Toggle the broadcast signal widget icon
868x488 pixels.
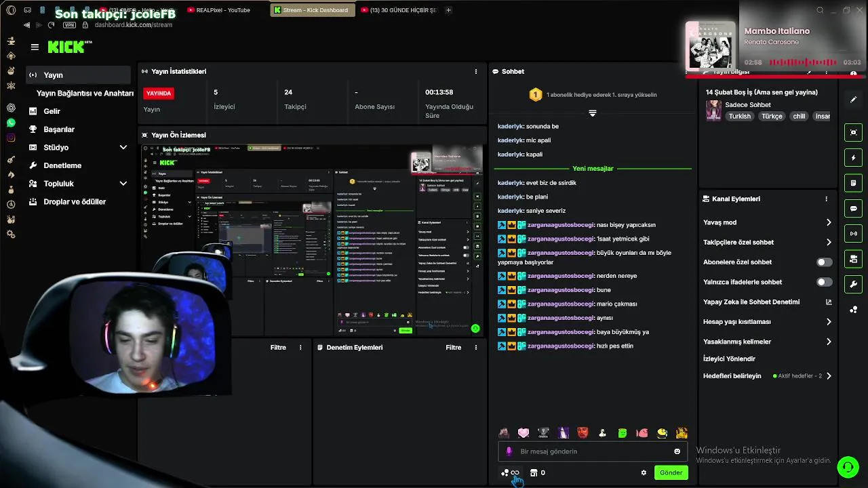853,234
